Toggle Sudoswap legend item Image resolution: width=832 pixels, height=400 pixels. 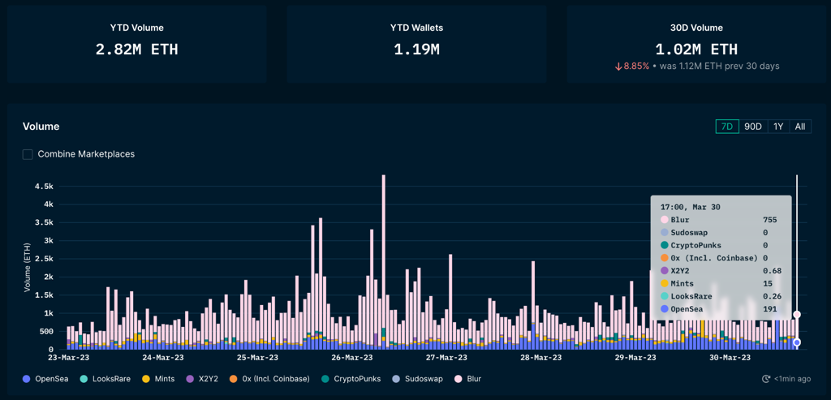[418, 379]
